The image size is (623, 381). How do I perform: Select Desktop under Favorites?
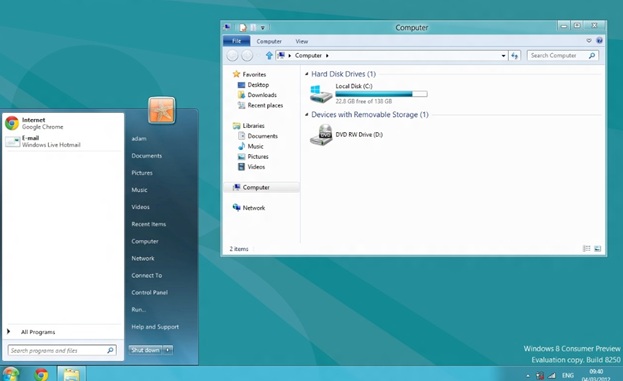point(253,85)
